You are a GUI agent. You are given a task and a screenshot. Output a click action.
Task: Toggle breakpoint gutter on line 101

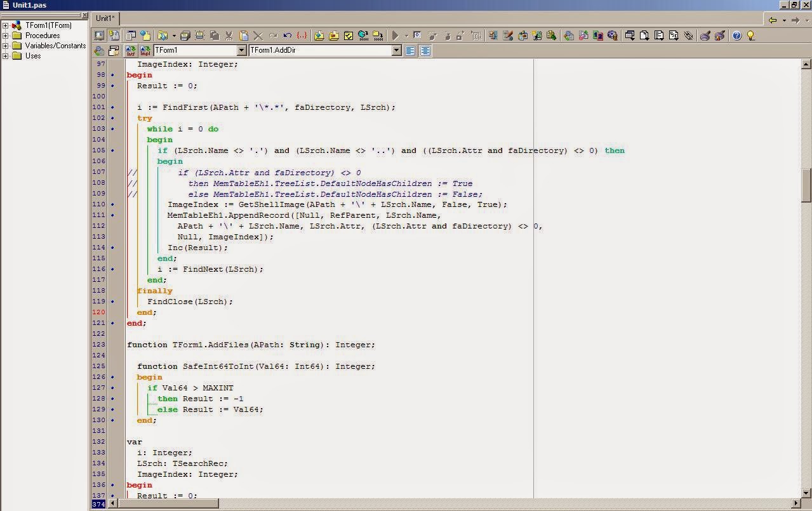pos(113,107)
